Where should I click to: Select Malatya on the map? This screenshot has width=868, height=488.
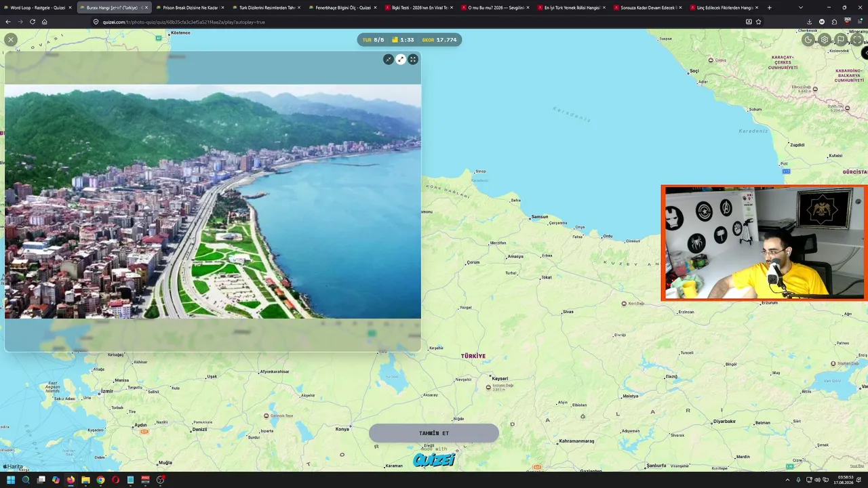631,396
